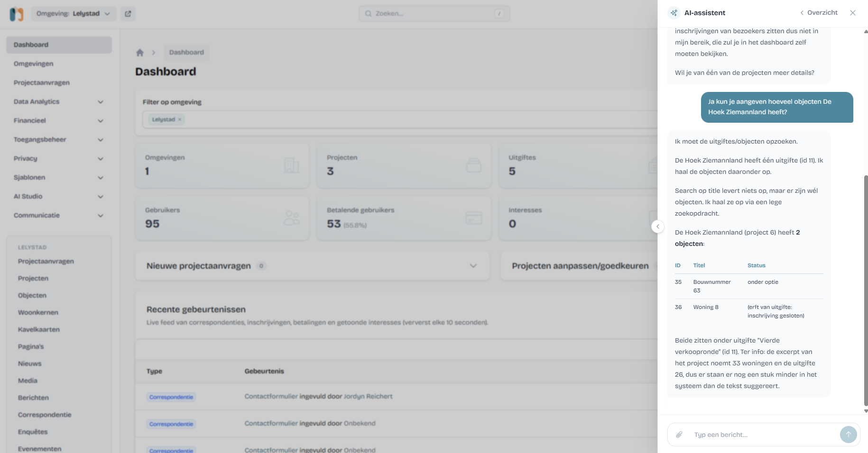Open Correspondentie under Lelystad
868x453 pixels.
pyautogui.click(x=45, y=415)
